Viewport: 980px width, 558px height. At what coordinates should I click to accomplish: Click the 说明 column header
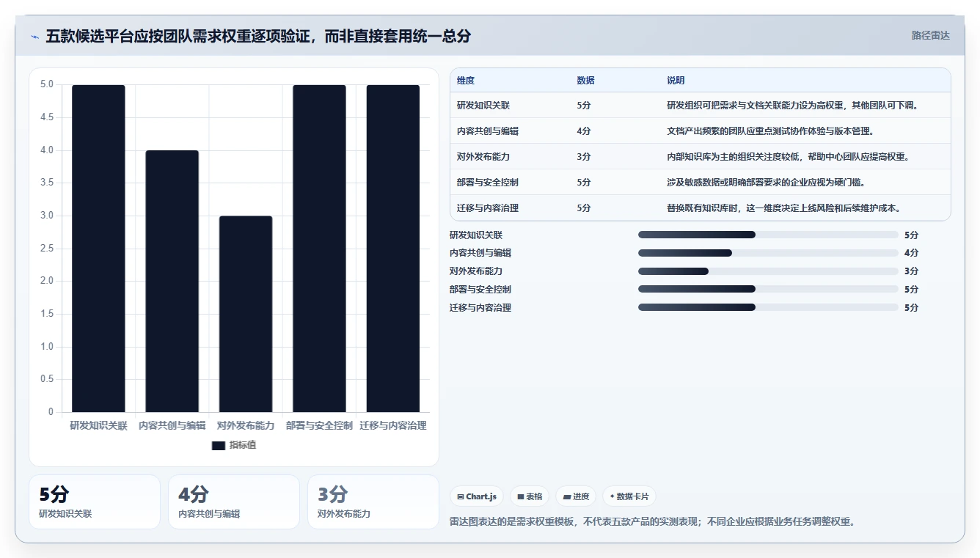(676, 81)
